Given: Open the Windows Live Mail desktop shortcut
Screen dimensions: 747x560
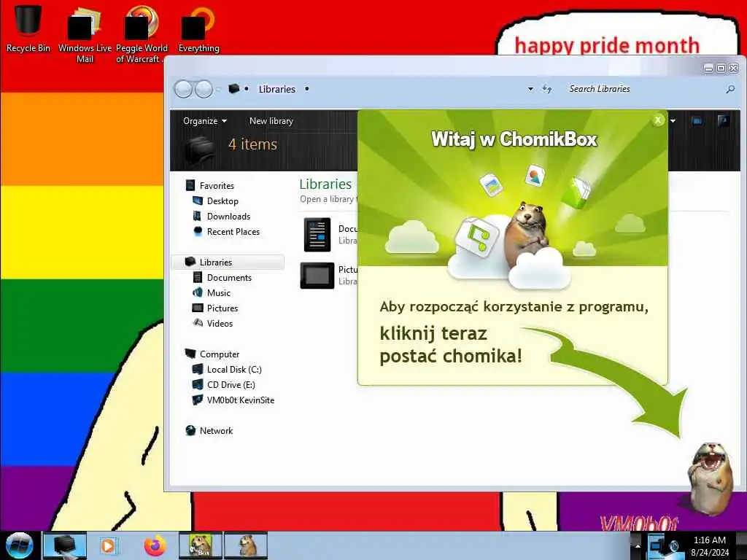Looking at the screenshot, I should (85, 34).
